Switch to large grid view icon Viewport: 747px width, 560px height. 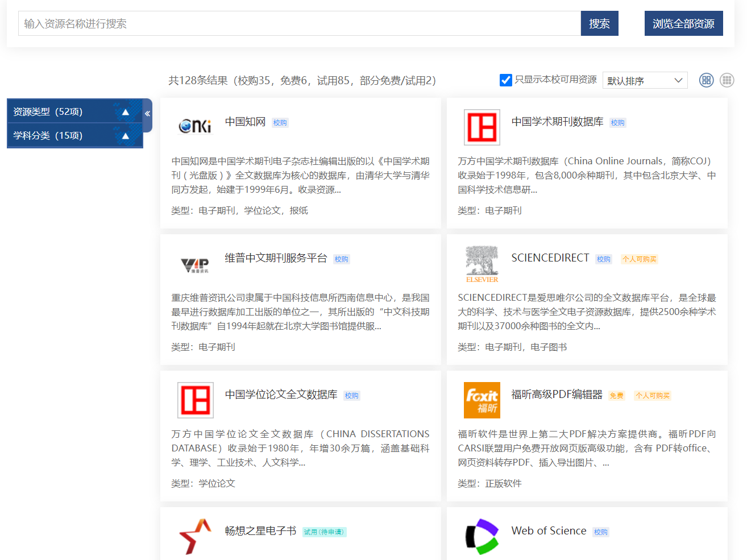[706, 80]
